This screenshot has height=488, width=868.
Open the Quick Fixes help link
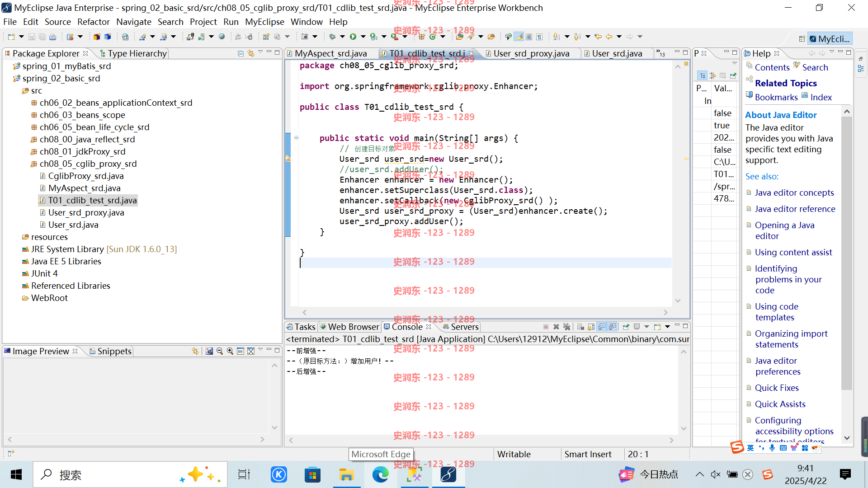[777, 388]
